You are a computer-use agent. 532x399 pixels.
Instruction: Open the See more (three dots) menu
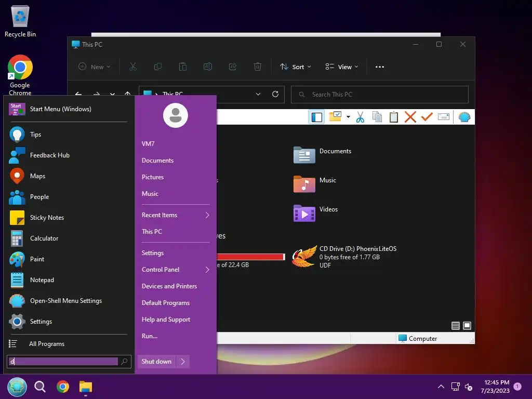tap(380, 67)
